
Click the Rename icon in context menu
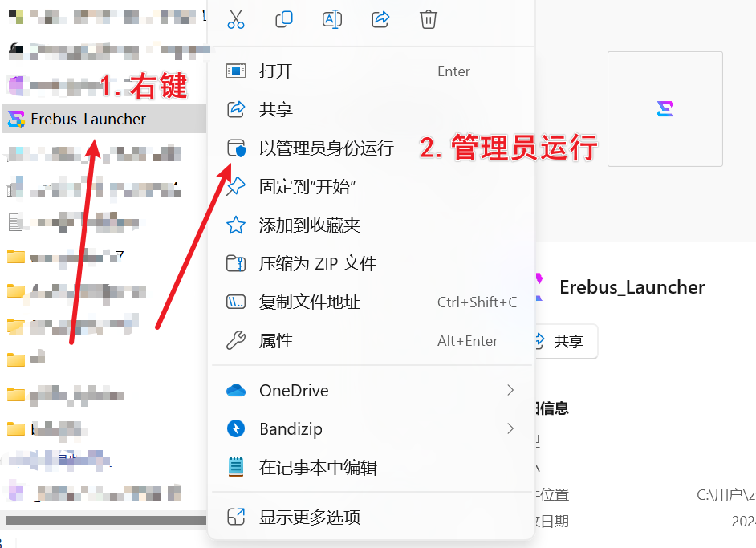pyautogui.click(x=332, y=19)
